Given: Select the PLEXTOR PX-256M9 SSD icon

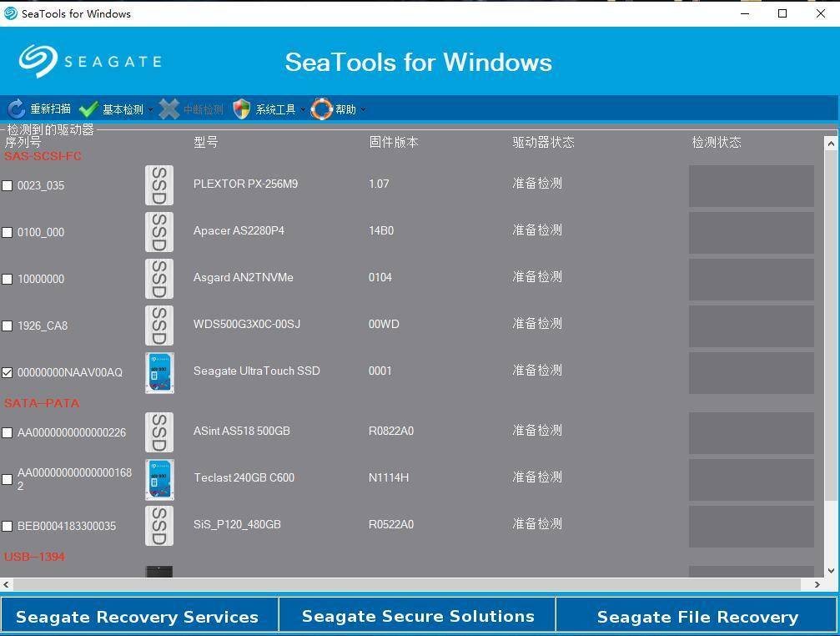Looking at the screenshot, I should click(159, 184).
